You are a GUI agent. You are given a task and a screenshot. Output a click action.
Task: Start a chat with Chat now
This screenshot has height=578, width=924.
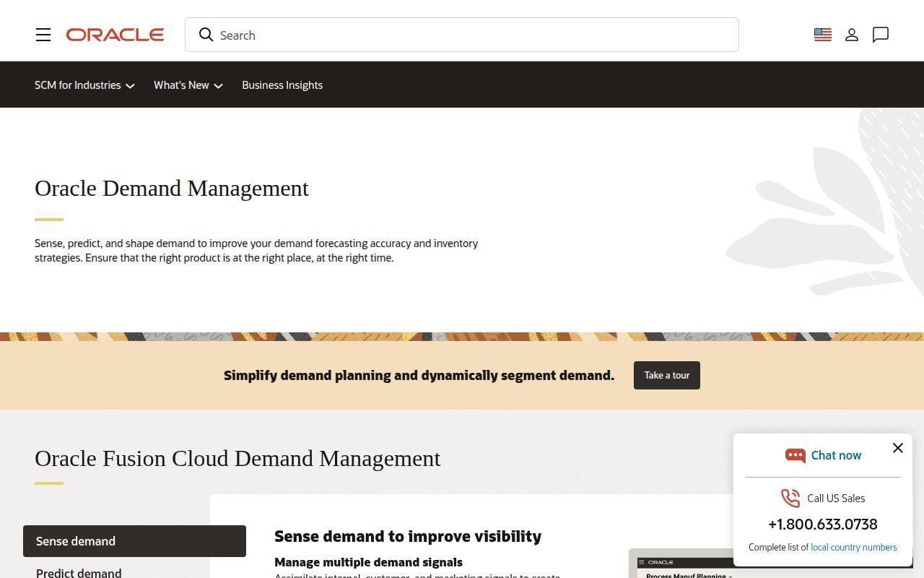(x=836, y=455)
